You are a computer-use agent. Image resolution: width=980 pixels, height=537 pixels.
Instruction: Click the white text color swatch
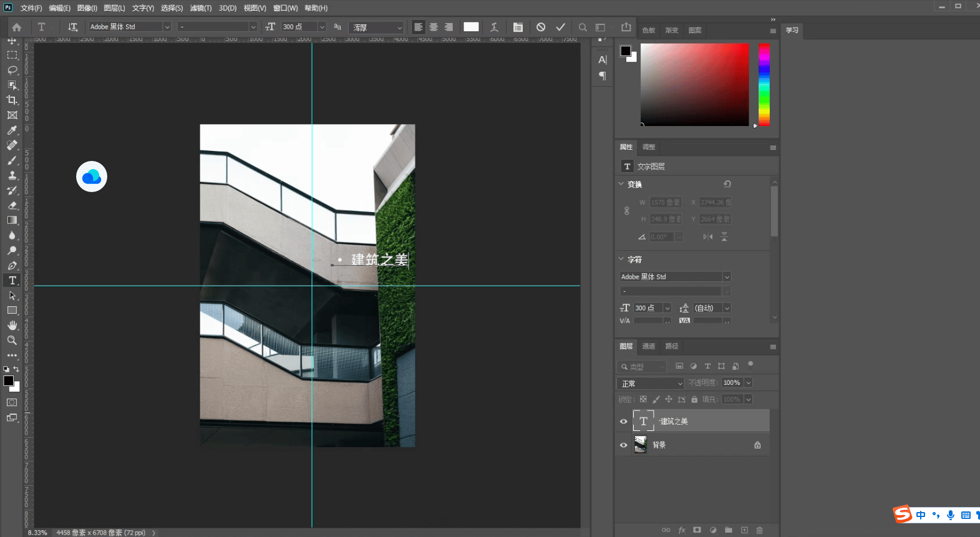(471, 27)
